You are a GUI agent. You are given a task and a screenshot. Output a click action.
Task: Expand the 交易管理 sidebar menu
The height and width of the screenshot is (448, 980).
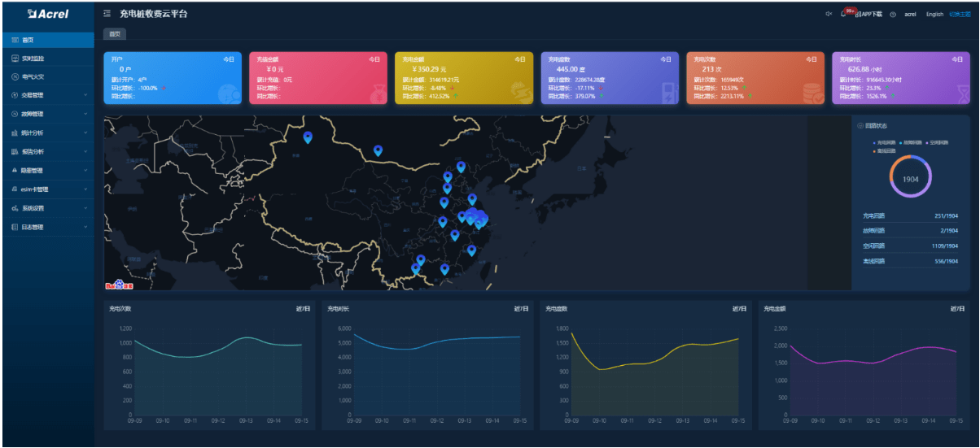coord(47,95)
